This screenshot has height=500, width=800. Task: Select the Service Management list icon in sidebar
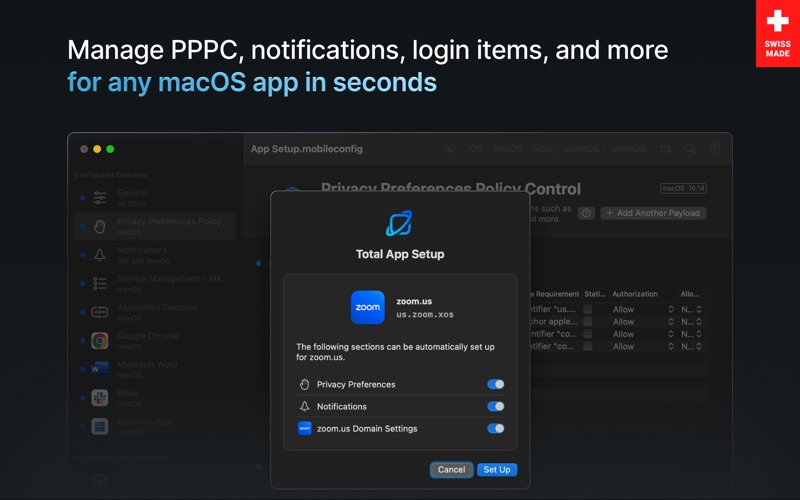click(99, 283)
